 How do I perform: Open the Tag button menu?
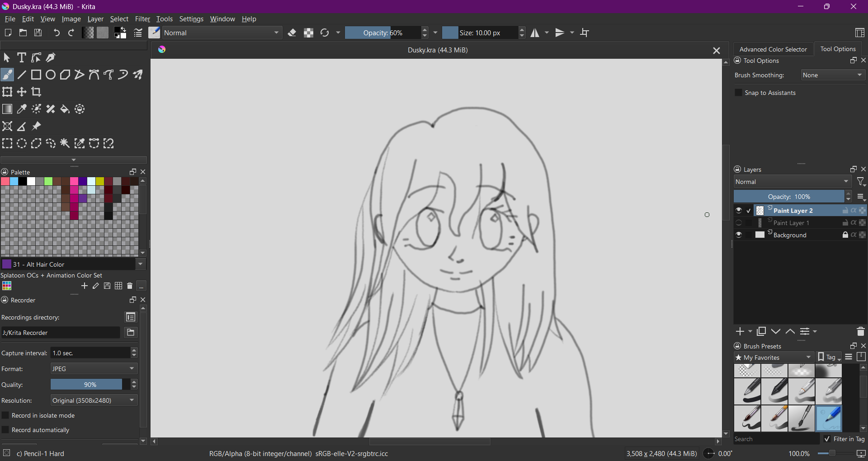pos(829,358)
